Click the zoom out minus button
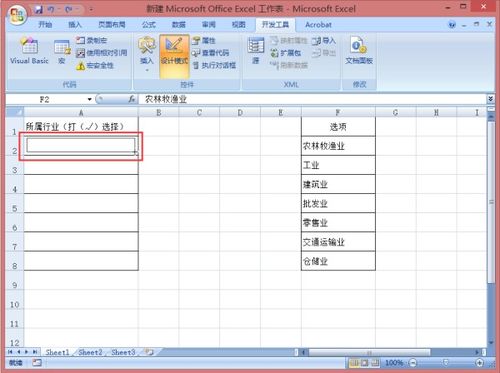500x373 pixels. pyautogui.click(x=413, y=362)
